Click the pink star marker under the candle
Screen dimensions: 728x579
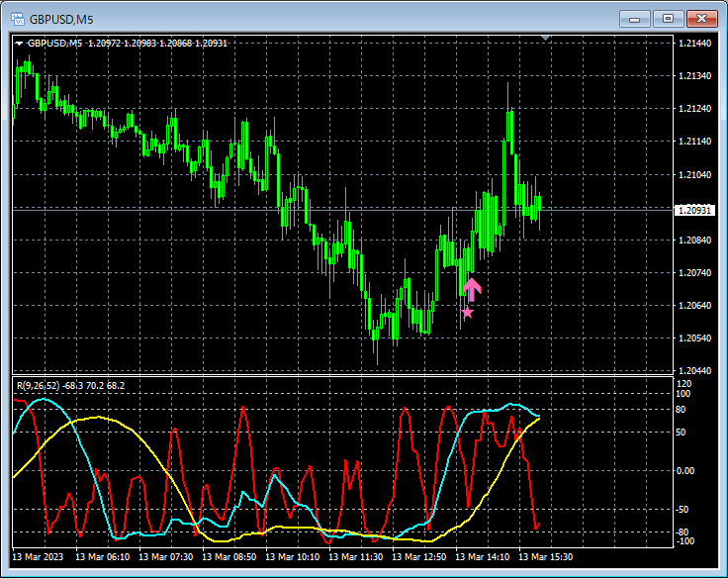tap(468, 313)
